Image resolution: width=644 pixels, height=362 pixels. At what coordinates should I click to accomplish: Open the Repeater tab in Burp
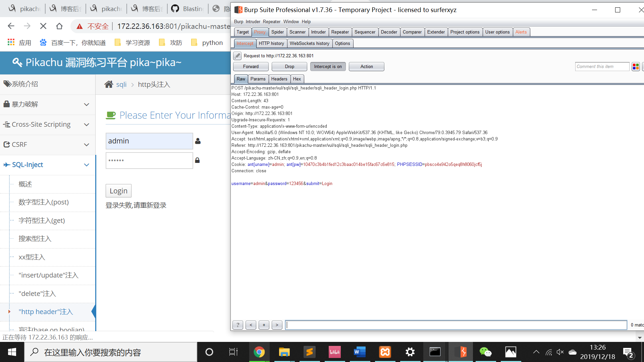[340, 32]
